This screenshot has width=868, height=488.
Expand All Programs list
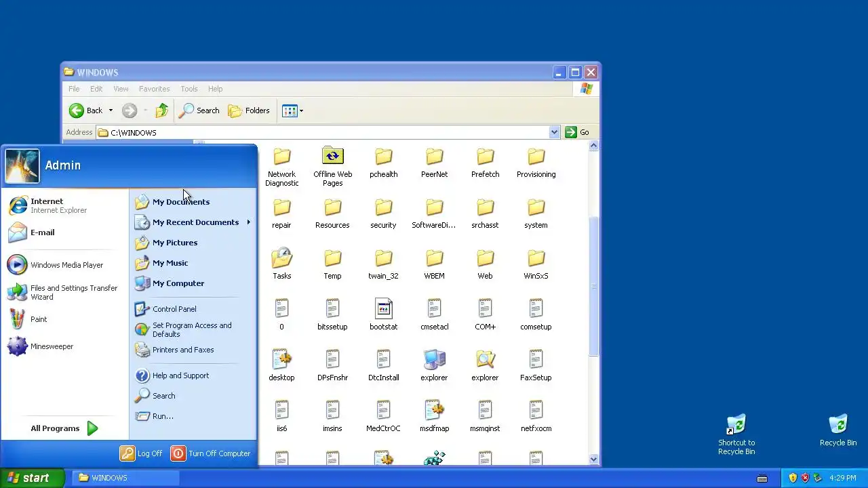pyautogui.click(x=64, y=428)
